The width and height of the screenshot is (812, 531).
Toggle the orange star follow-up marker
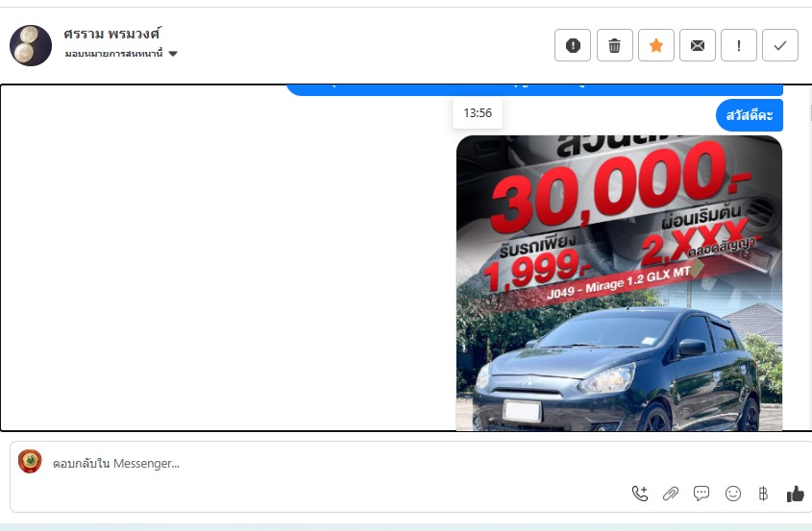tap(656, 45)
